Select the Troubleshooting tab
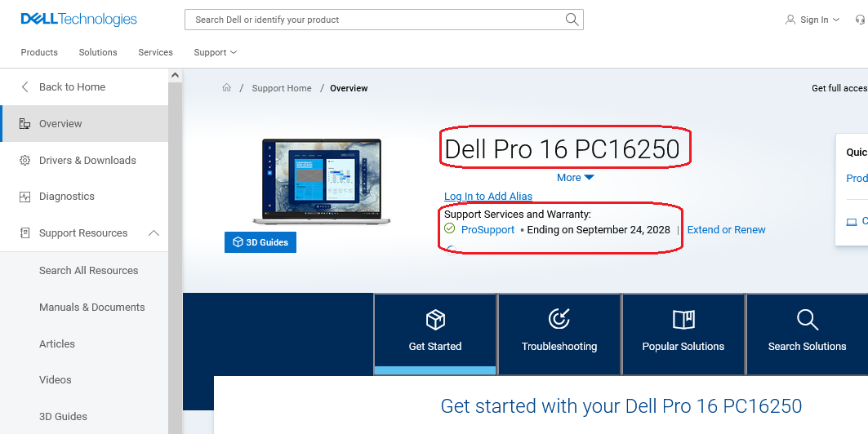868x434 pixels. click(x=559, y=334)
